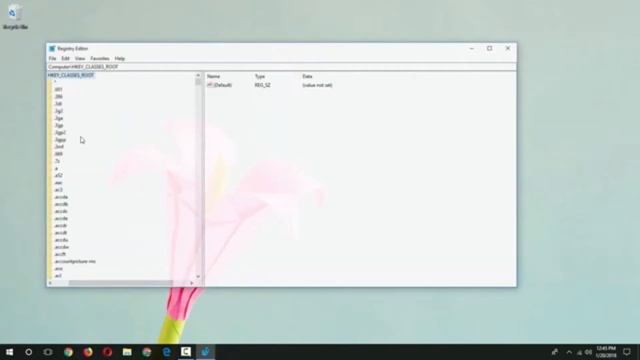Launch Opera from the taskbar

point(107,352)
